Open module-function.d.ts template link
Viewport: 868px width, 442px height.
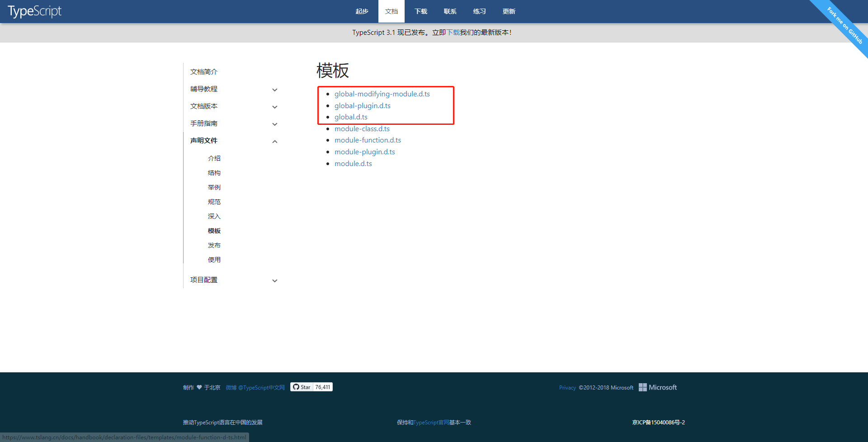(x=368, y=140)
